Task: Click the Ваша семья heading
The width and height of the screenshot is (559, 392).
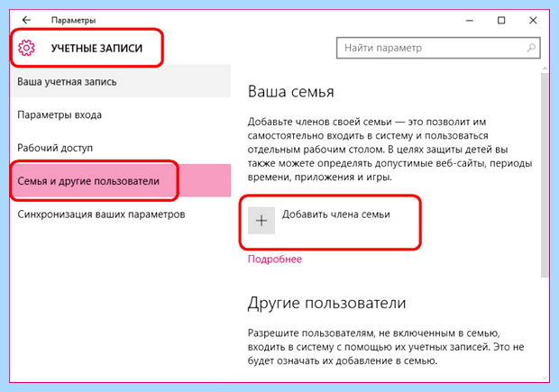Action: coord(290,92)
